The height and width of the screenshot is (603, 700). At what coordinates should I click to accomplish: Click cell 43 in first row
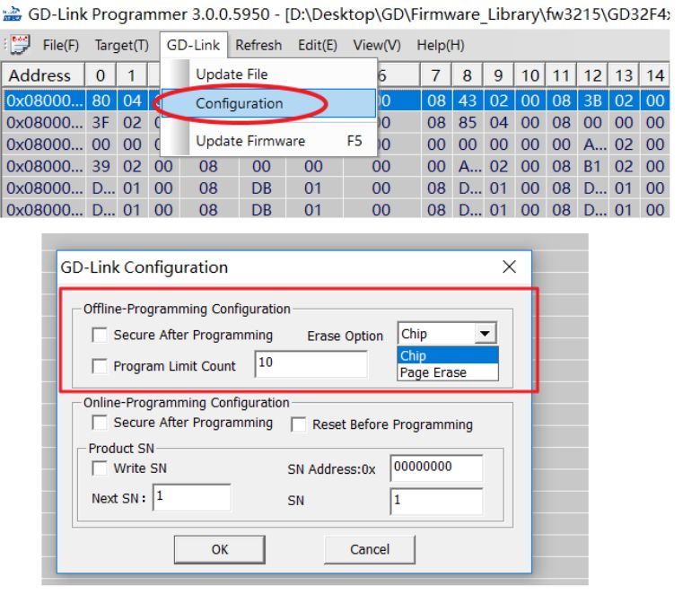click(x=468, y=100)
